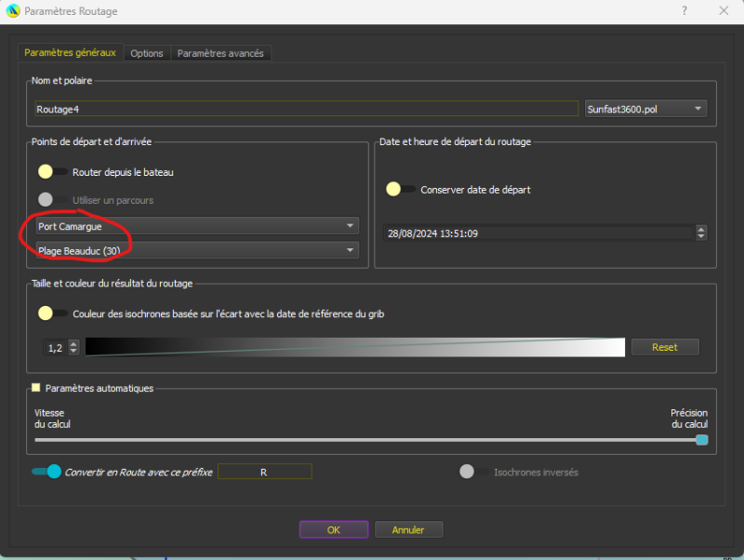The width and height of the screenshot is (744, 560).
Task: Toggle Utiliser un parcours switch
Action: 52,200
